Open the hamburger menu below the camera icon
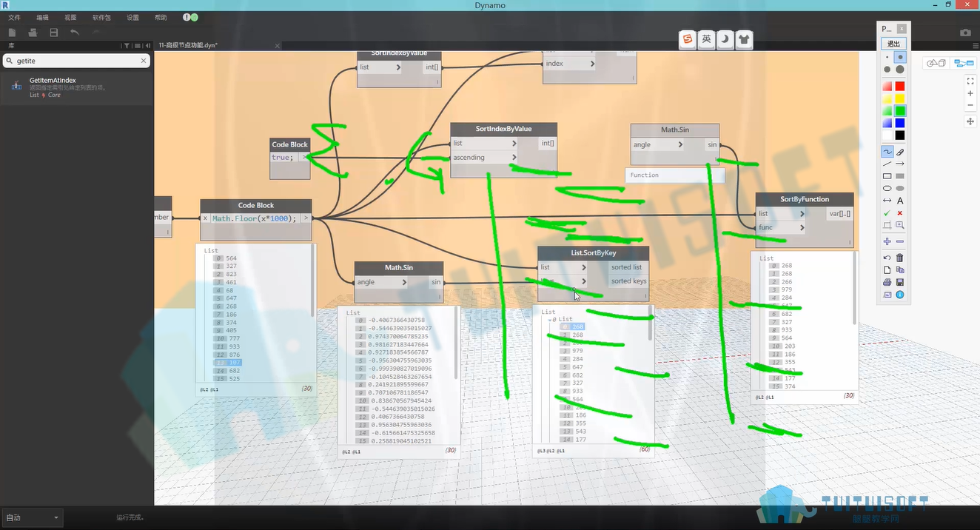Viewport: 980px width, 530px height. [975, 46]
